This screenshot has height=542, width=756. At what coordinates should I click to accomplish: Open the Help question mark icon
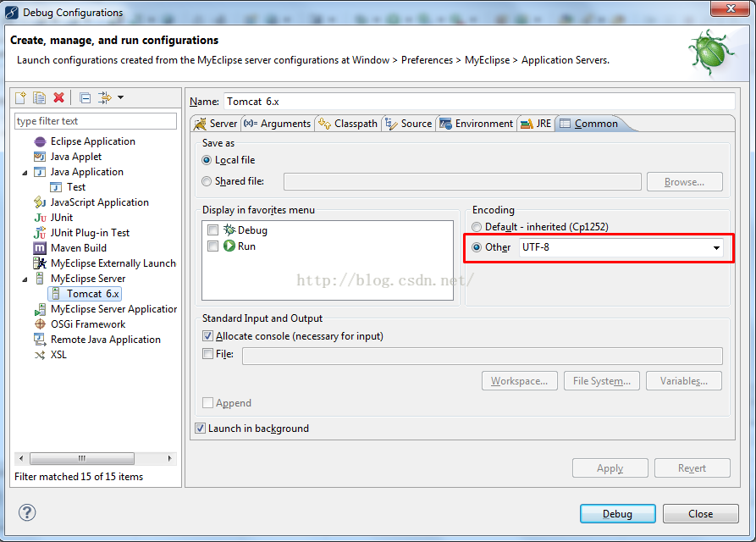click(x=27, y=512)
